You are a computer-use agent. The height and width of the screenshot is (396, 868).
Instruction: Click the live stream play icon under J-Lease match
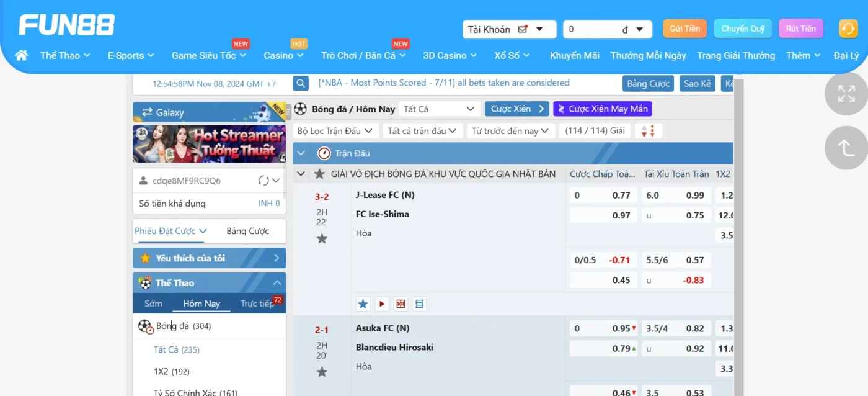(381, 304)
